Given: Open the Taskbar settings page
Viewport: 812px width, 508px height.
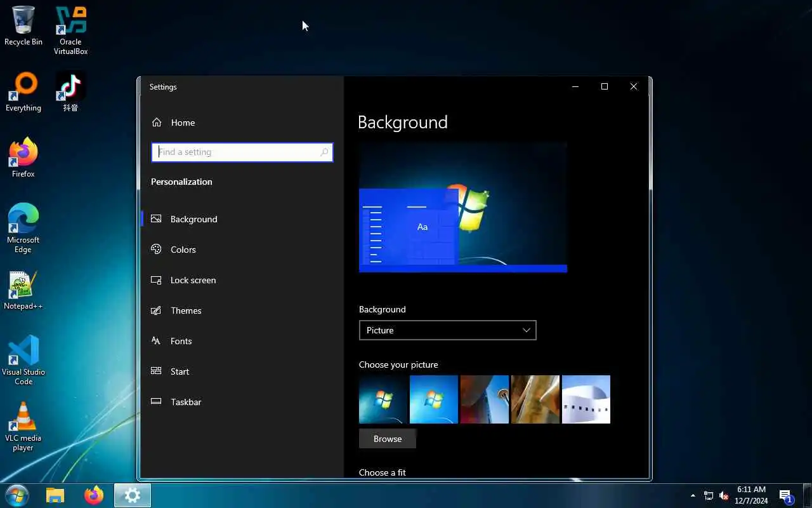Looking at the screenshot, I should (242, 402).
